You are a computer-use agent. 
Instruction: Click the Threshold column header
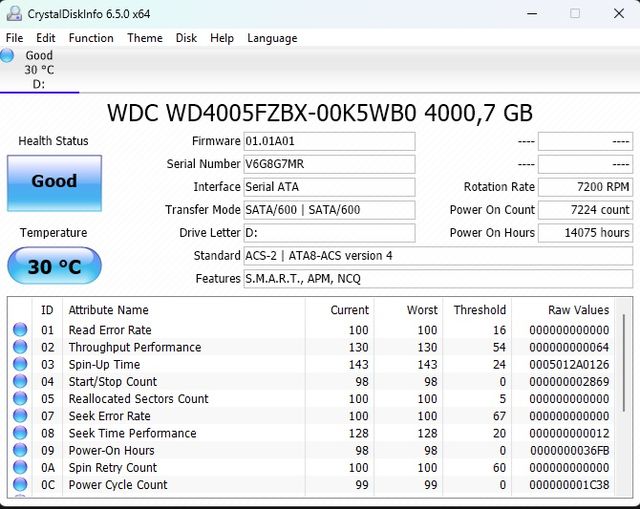477,310
